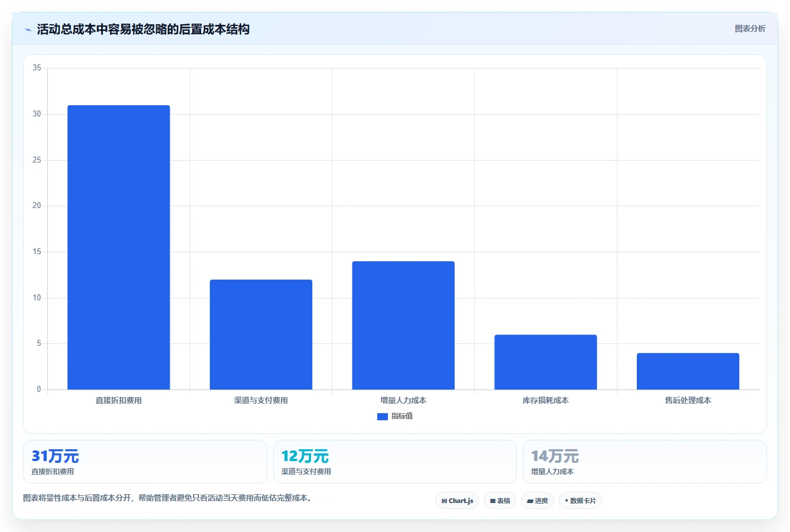Image resolution: width=790 pixels, height=532 pixels.
Task: Click the chart title 活动总成本中容易被忽略的后置成本结构
Action: tap(143, 29)
